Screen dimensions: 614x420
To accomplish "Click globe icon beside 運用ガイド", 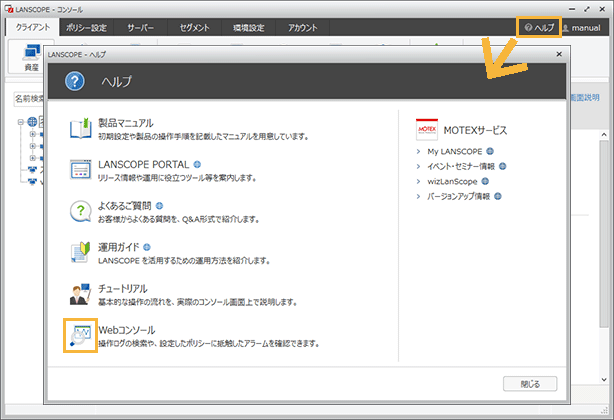I will [x=147, y=247].
